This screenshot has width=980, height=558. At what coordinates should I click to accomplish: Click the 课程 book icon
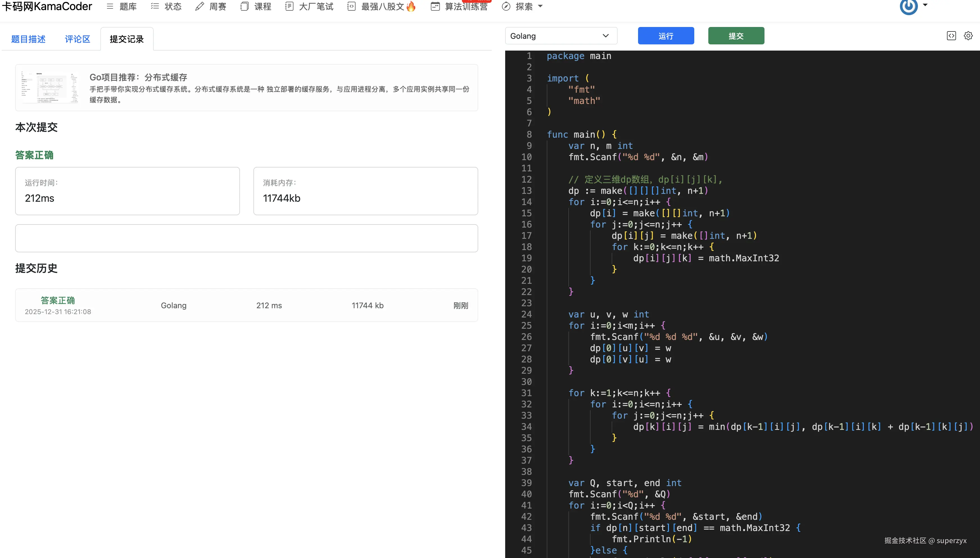point(244,6)
